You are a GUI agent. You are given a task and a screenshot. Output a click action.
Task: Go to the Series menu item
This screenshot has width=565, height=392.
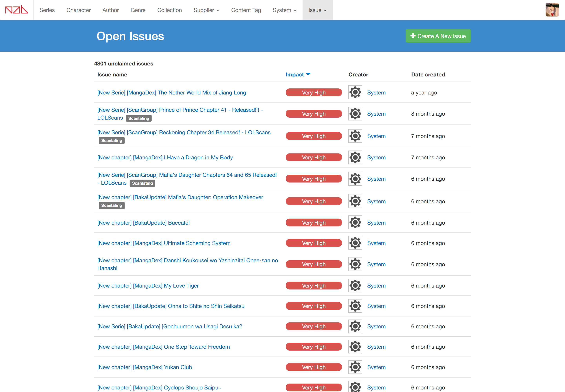click(47, 10)
